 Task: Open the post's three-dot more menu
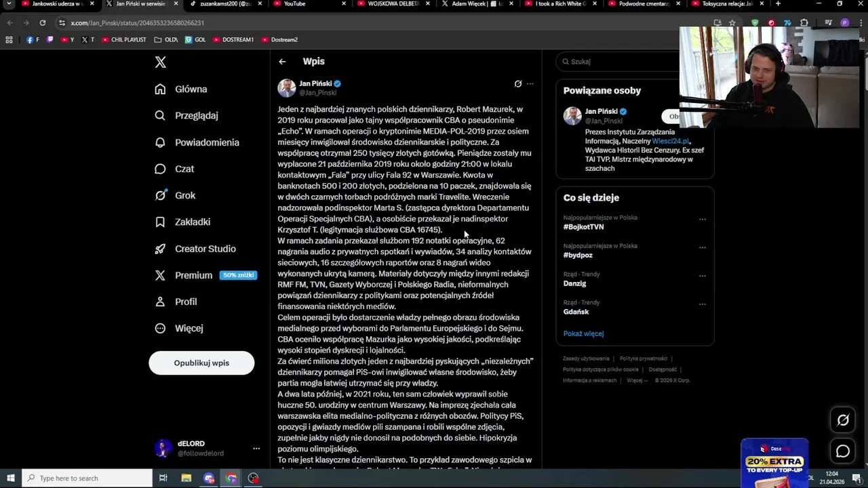point(530,84)
